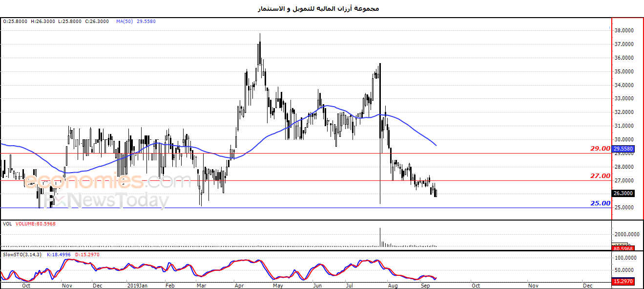Click the 30.0000 price axis label
The height and width of the screenshot is (289, 644).
(624, 139)
